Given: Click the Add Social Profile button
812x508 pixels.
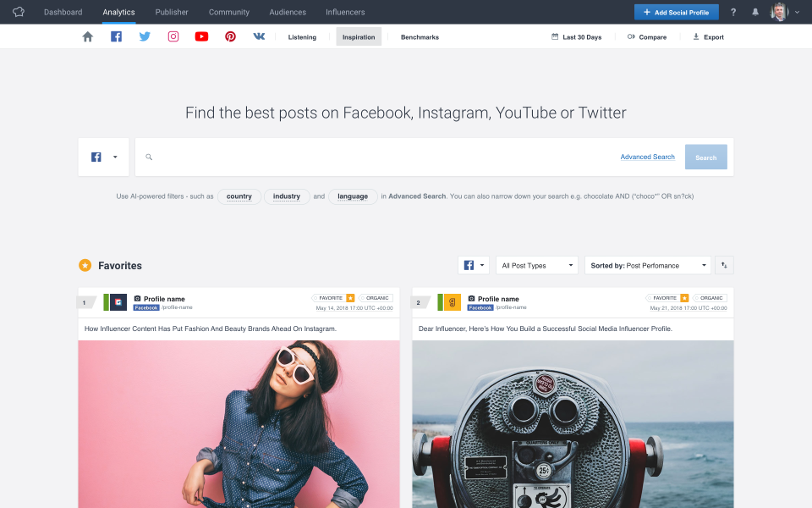Looking at the screenshot, I should 677,13.
